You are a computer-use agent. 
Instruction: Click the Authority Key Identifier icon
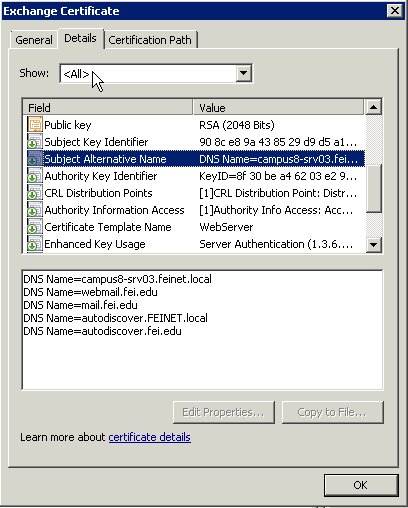[x=35, y=176]
